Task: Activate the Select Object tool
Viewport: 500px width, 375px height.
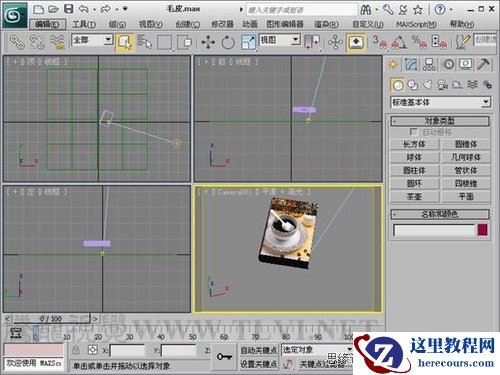Action: tap(125, 42)
